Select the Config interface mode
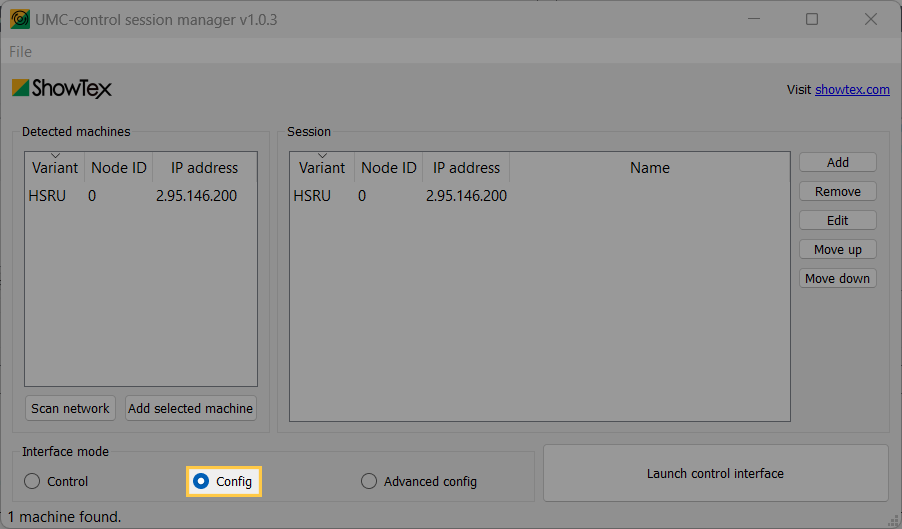902x529 pixels. point(202,482)
